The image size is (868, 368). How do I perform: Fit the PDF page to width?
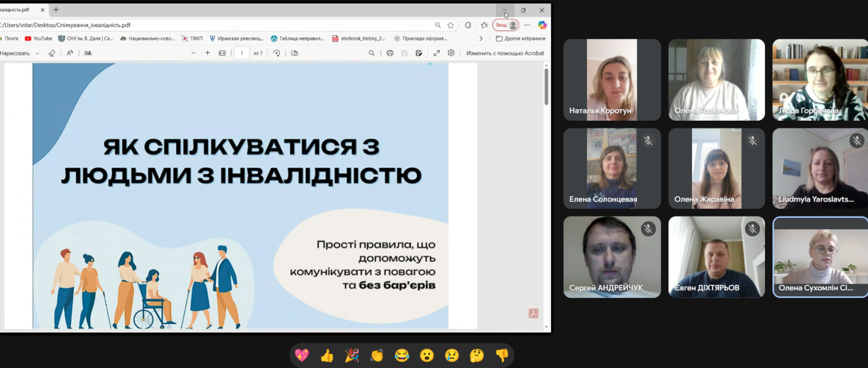[222, 53]
